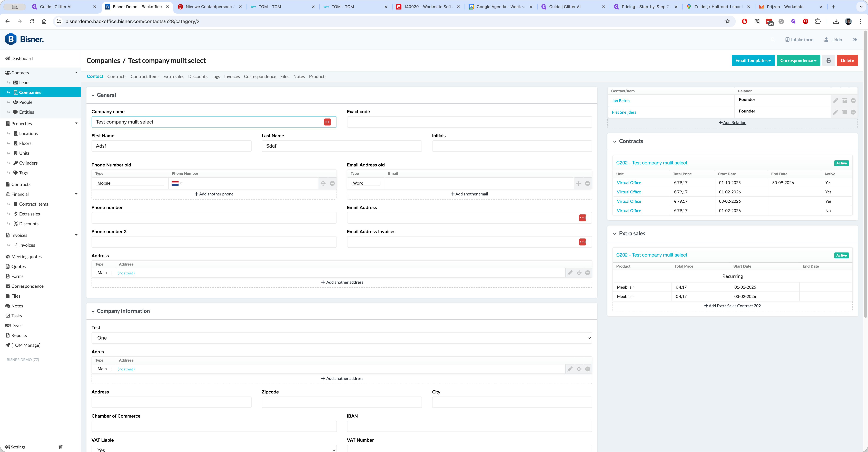Open phone country flag selector
Screen dimensions: 868x452
(x=176, y=184)
